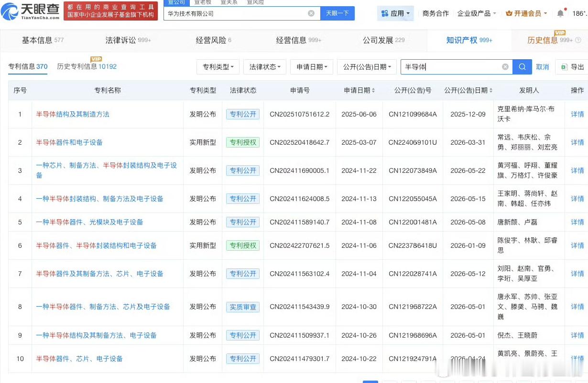The image size is (588, 383).
Task: Click the 取消 link
Action: [x=543, y=67]
